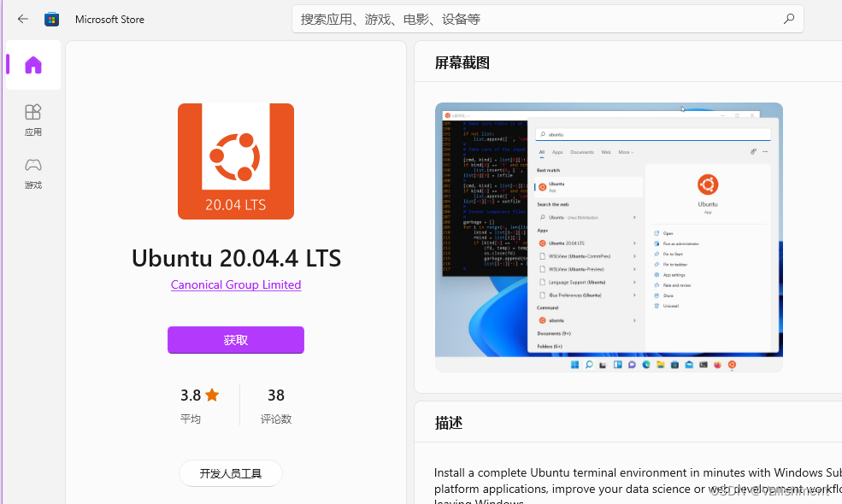The width and height of the screenshot is (842, 504).
Task: Open the 开发人员工具 category tag
Action: (x=230, y=473)
